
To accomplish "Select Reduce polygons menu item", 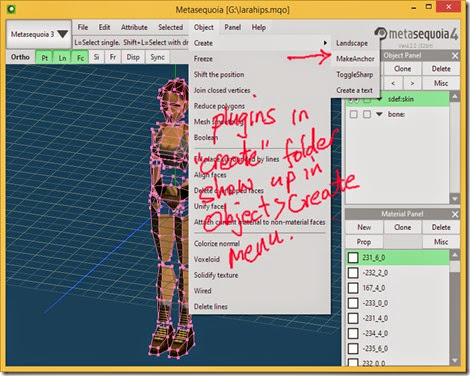I will tap(260, 106).
